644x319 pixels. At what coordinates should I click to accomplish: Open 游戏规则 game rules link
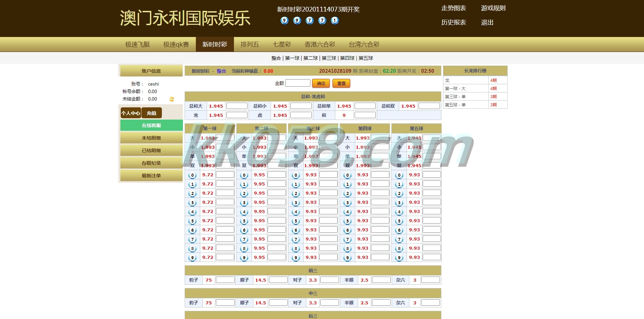point(493,8)
